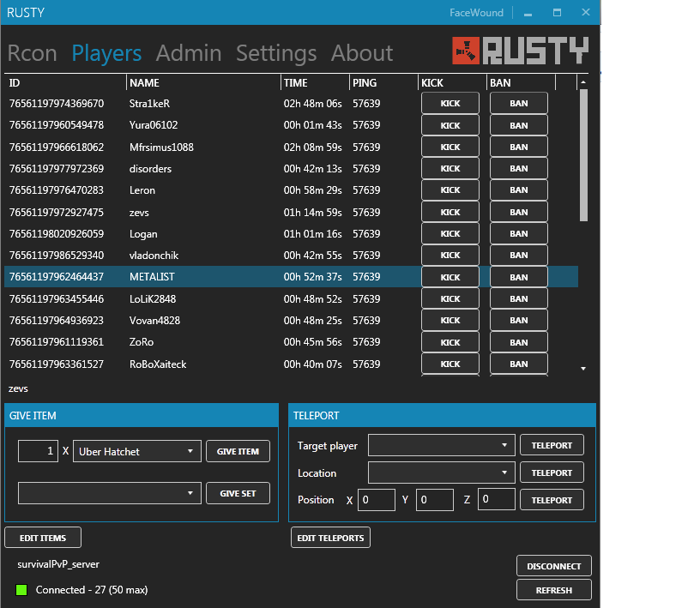Click the player list scrollbar thumb
The image size is (700, 608).
point(583,155)
